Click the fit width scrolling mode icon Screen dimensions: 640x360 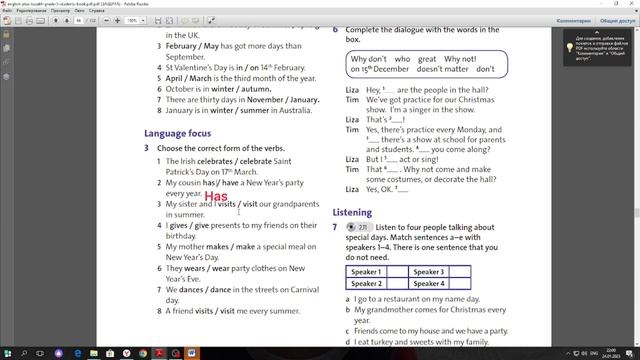tap(158, 20)
